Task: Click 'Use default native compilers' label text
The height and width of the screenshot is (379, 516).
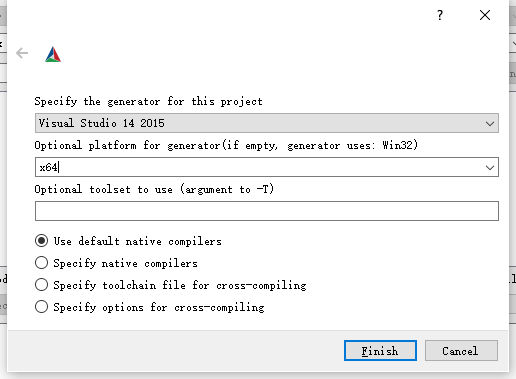Action: point(137,241)
